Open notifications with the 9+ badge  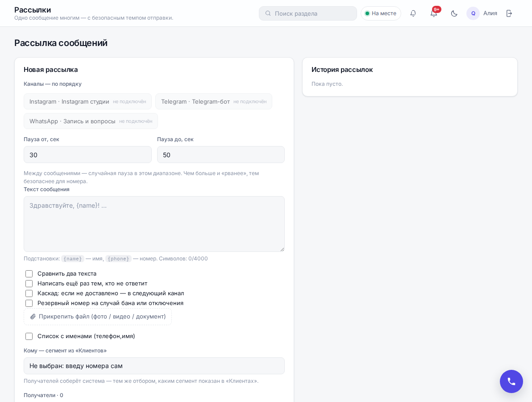[434, 13]
